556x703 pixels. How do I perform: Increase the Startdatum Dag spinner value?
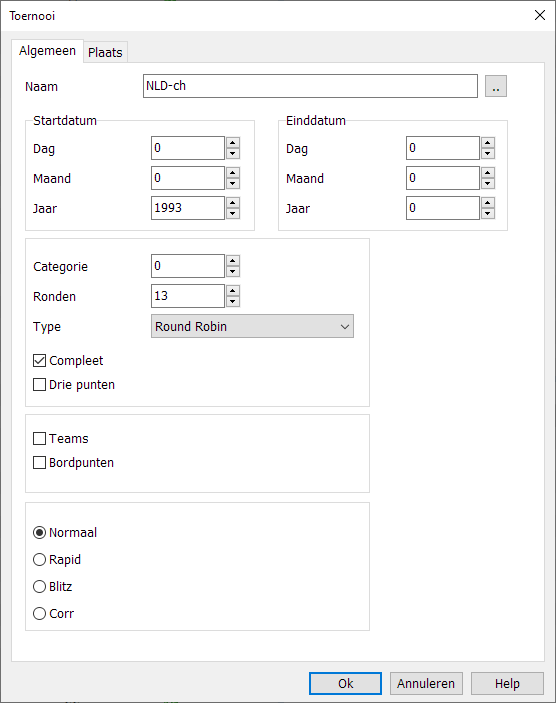[x=232, y=143]
